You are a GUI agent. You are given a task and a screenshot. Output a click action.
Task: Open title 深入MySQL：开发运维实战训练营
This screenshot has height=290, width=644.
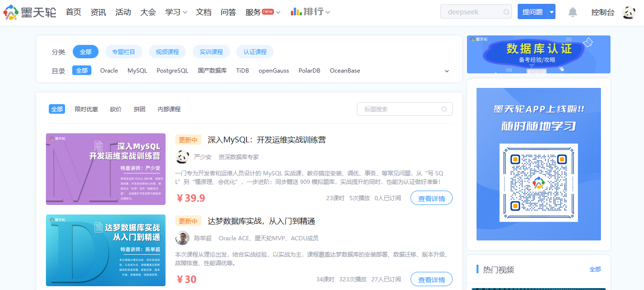(x=266, y=140)
